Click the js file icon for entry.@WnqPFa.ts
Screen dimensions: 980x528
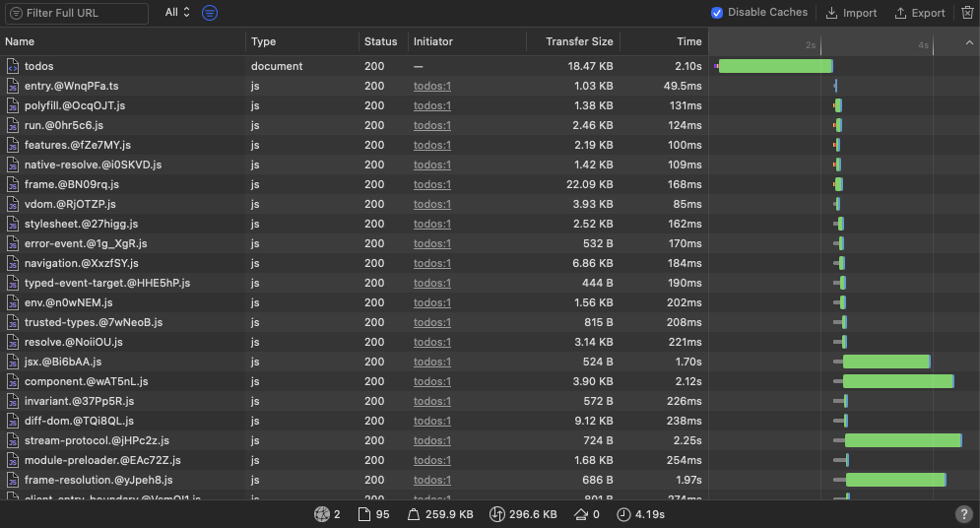click(13, 87)
